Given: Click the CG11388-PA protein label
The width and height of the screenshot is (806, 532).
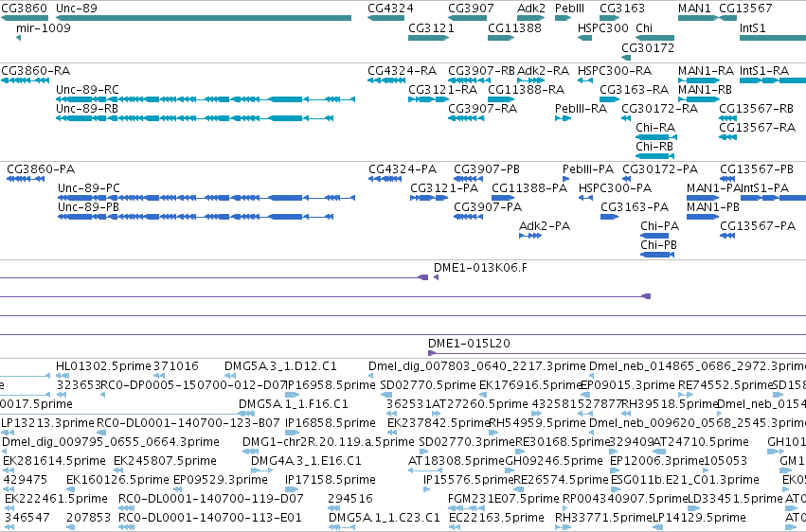Looking at the screenshot, I should pos(529,188).
